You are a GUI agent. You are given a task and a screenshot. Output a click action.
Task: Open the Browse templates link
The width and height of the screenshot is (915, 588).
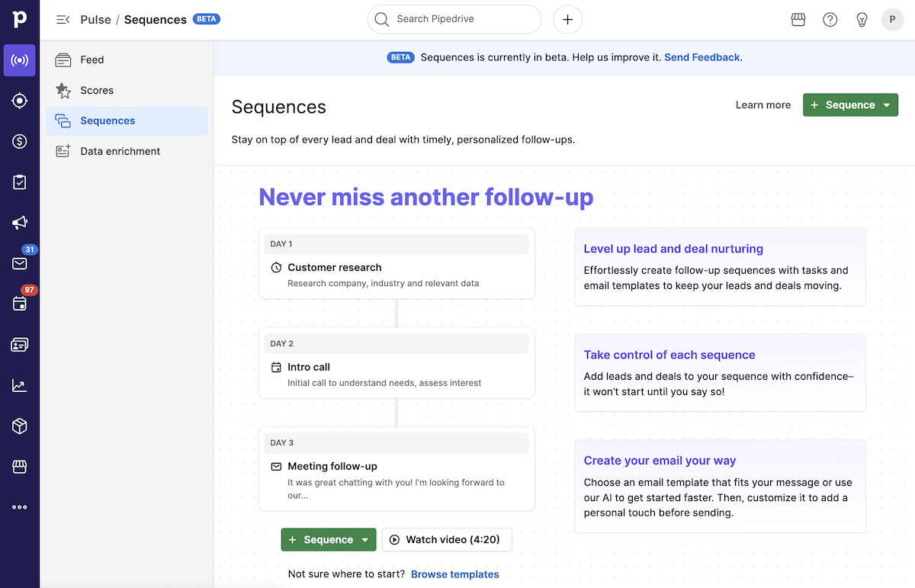pyautogui.click(x=454, y=574)
